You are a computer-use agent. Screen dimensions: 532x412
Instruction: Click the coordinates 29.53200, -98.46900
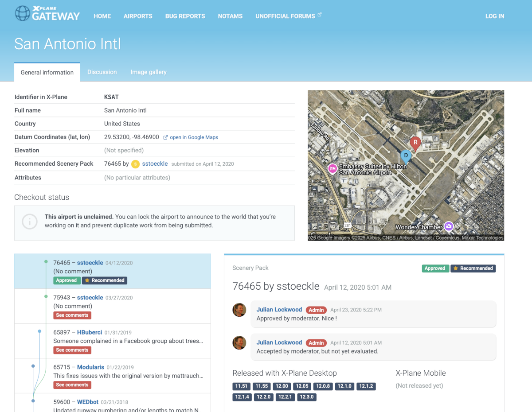pos(132,137)
